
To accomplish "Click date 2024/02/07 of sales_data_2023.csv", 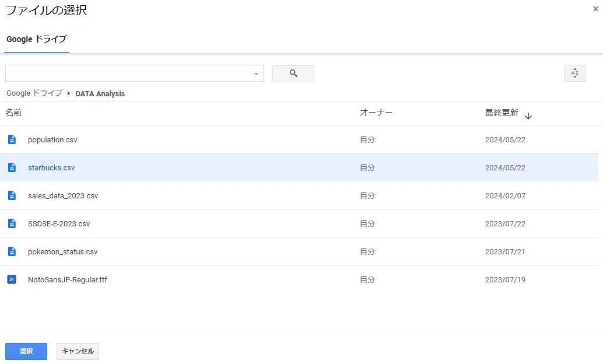I will click(x=506, y=196).
